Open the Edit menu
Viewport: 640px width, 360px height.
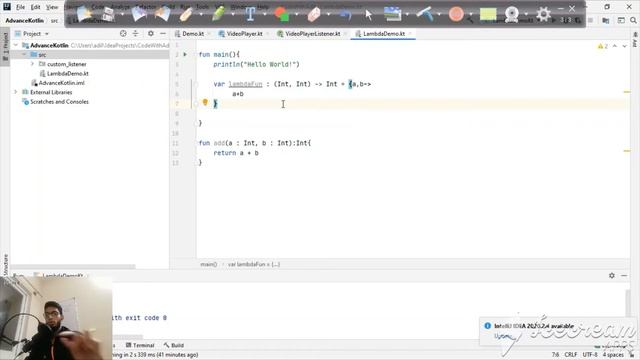click(x=36, y=7)
